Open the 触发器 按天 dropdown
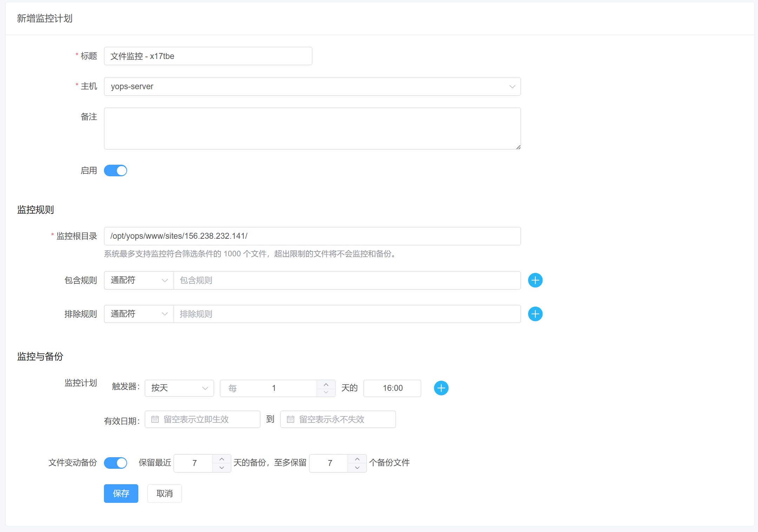Image resolution: width=758 pixels, height=532 pixels. pos(179,388)
